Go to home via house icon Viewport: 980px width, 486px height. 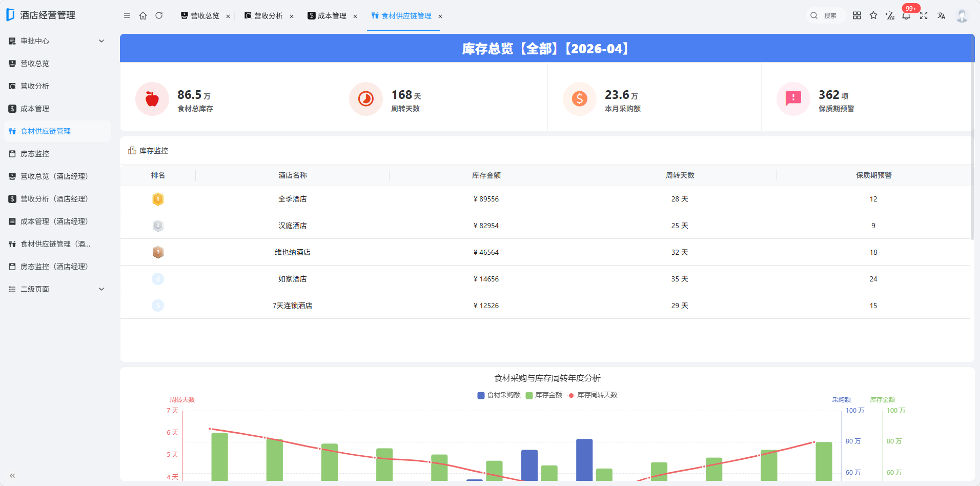click(x=143, y=16)
